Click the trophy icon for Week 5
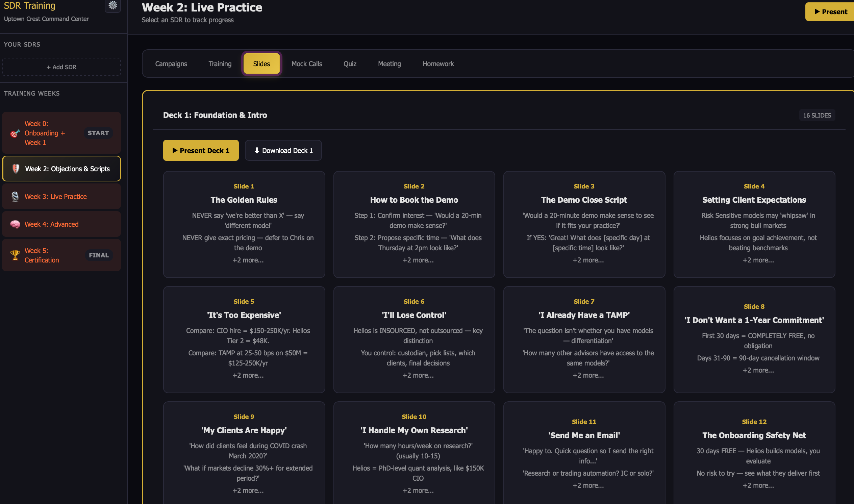 click(15, 255)
